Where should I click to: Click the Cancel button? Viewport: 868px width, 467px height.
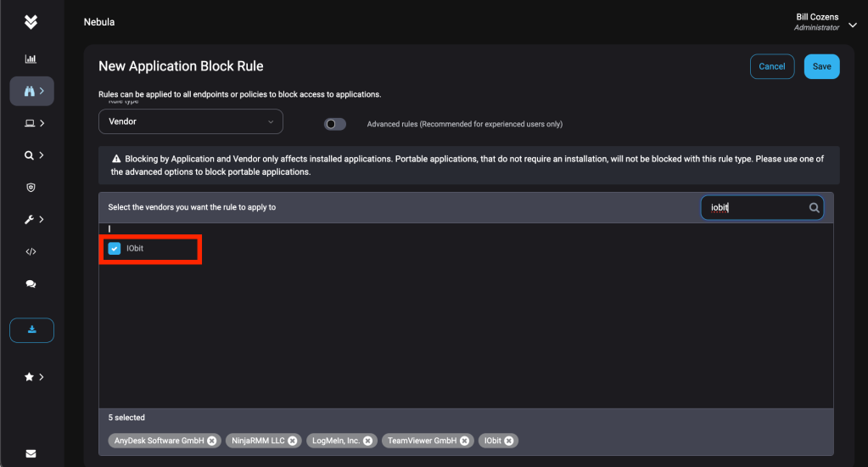tap(771, 66)
